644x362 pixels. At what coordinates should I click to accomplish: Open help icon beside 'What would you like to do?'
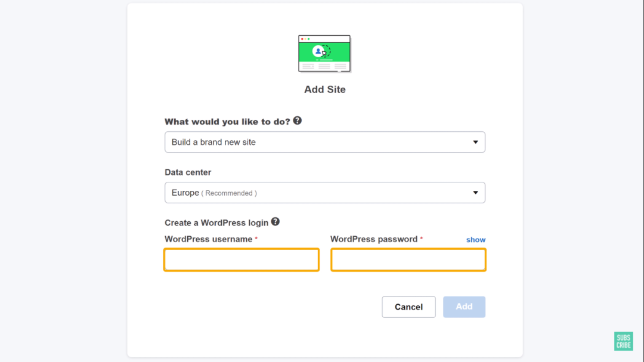[298, 121]
